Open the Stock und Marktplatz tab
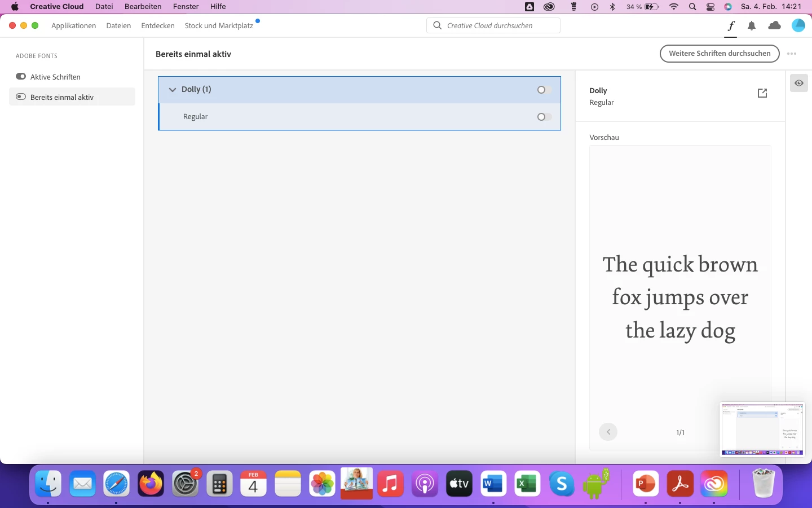 [x=219, y=25]
